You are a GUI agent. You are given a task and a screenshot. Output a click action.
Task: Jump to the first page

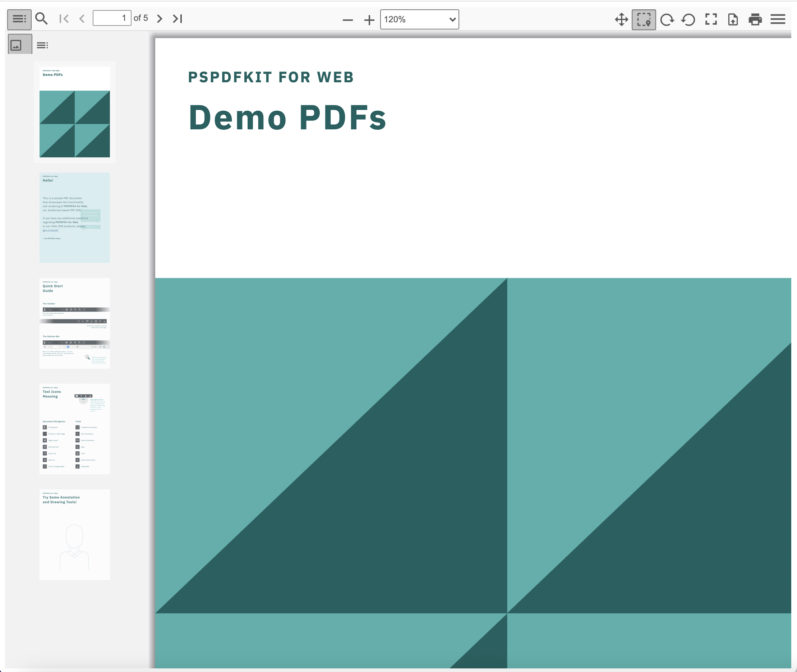pyautogui.click(x=64, y=18)
